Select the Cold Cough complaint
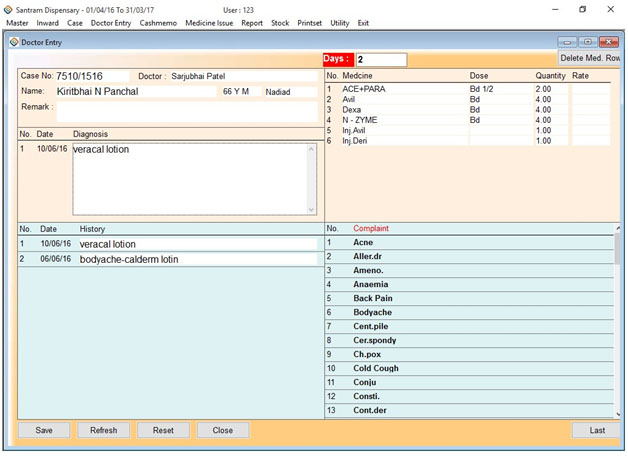 tap(376, 368)
